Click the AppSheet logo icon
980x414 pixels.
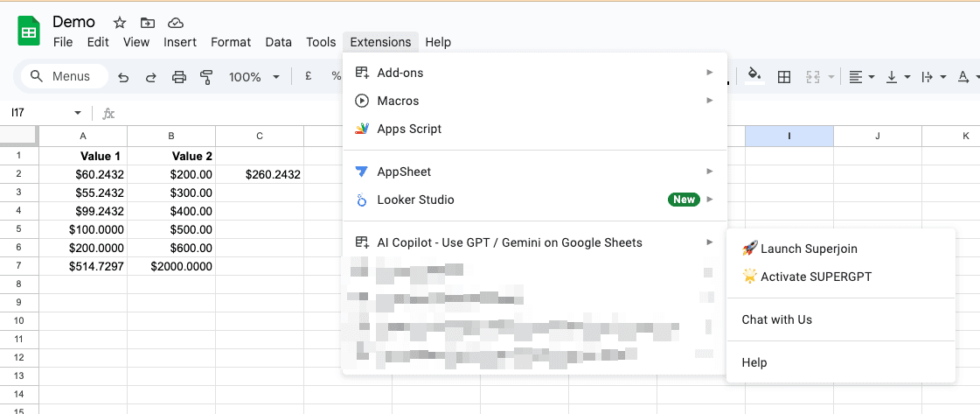(361, 172)
